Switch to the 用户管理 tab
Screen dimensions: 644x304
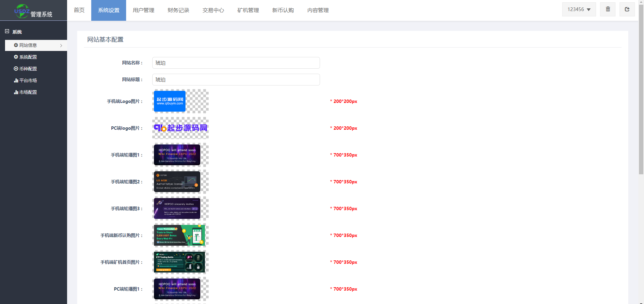point(144,10)
